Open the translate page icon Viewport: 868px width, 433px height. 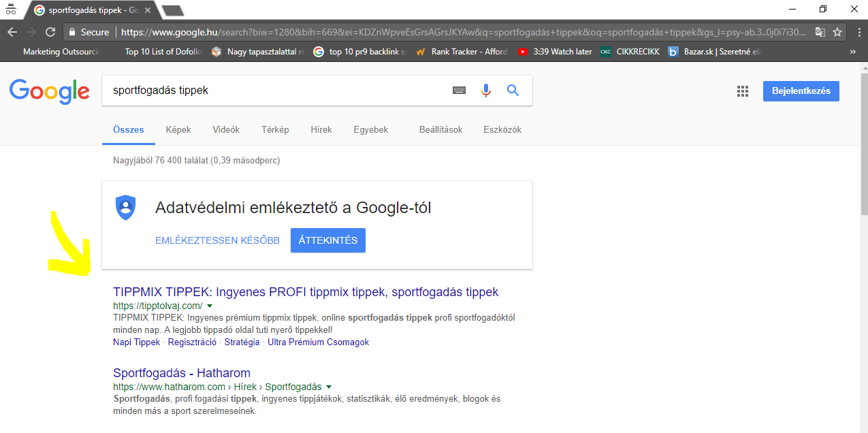click(x=821, y=32)
